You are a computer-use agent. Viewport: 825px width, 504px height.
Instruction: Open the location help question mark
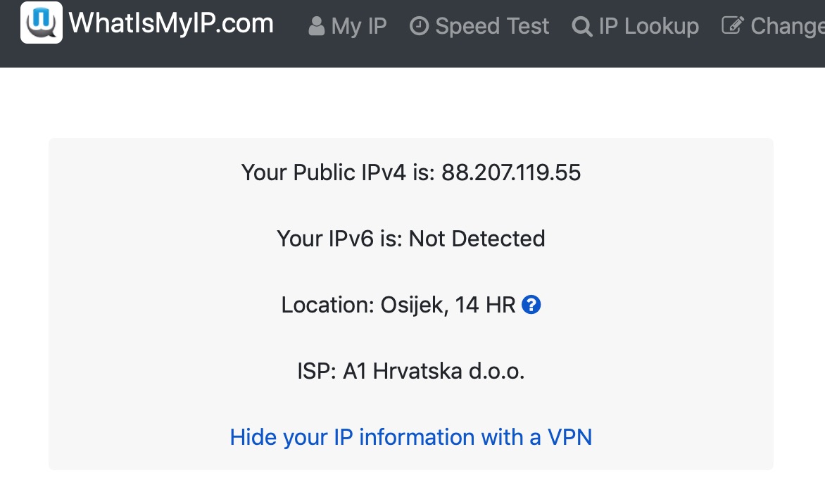pyautogui.click(x=531, y=305)
